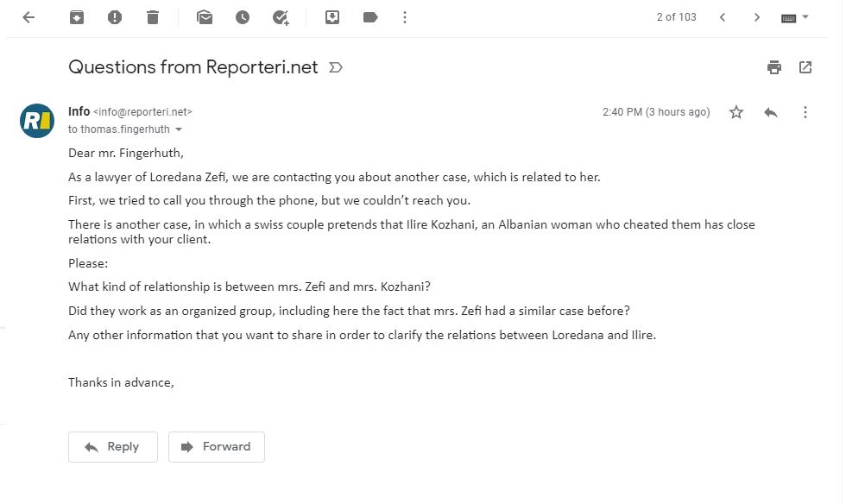
Task: Add email to Tasks
Action: [281, 17]
